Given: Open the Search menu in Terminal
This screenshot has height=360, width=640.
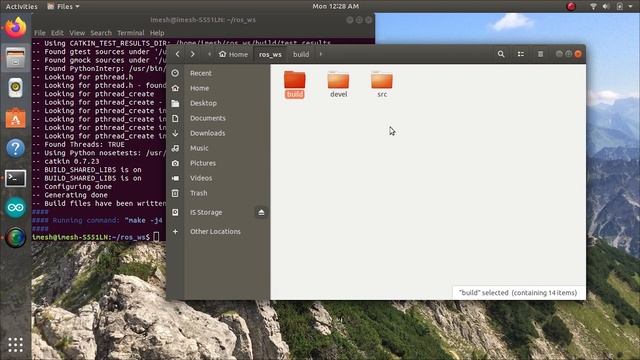Looking at the screenshot, I should coord(101,33).
